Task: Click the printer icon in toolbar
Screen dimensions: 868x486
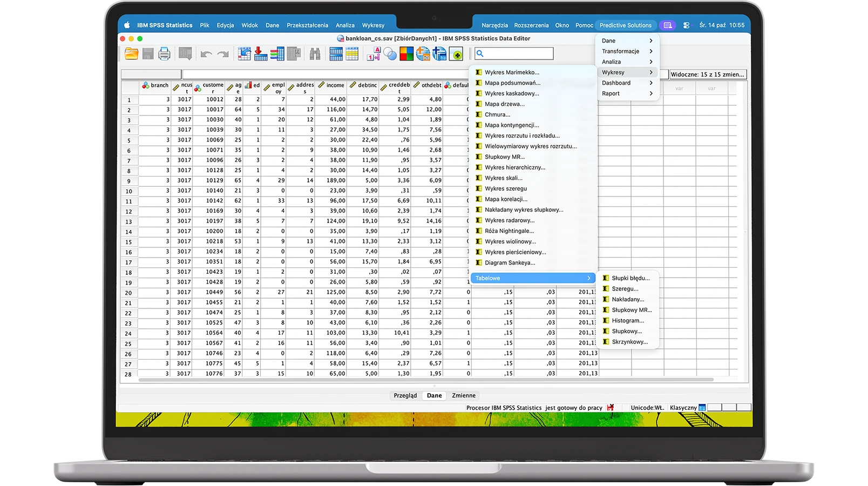Action: click(164, 53)
